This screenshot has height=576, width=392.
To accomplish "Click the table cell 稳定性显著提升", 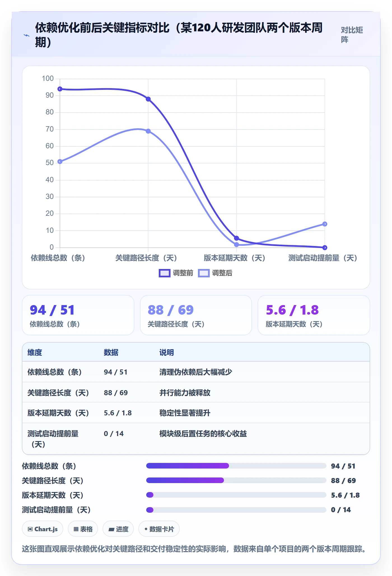I will click(x=185, y=413).
